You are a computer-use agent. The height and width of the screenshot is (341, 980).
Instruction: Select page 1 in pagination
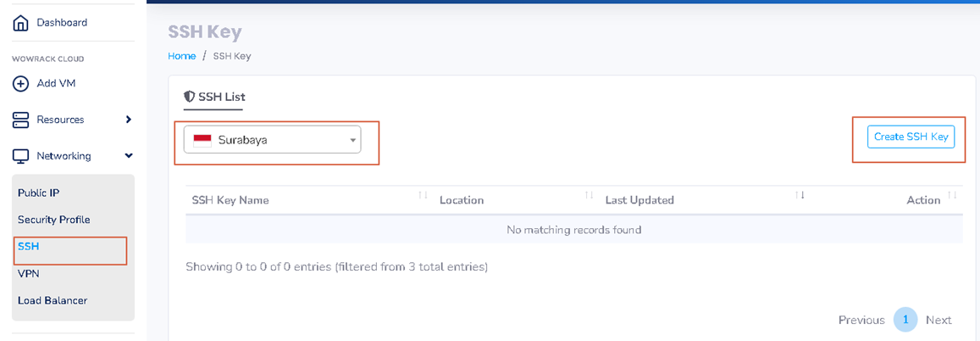905,320
